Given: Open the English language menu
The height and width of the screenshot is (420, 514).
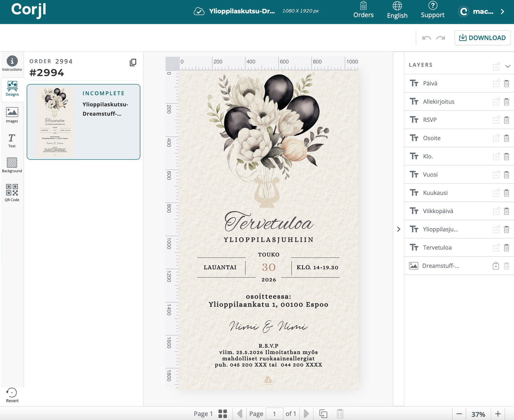Looking at the screenshot, I should coord(397,11).
